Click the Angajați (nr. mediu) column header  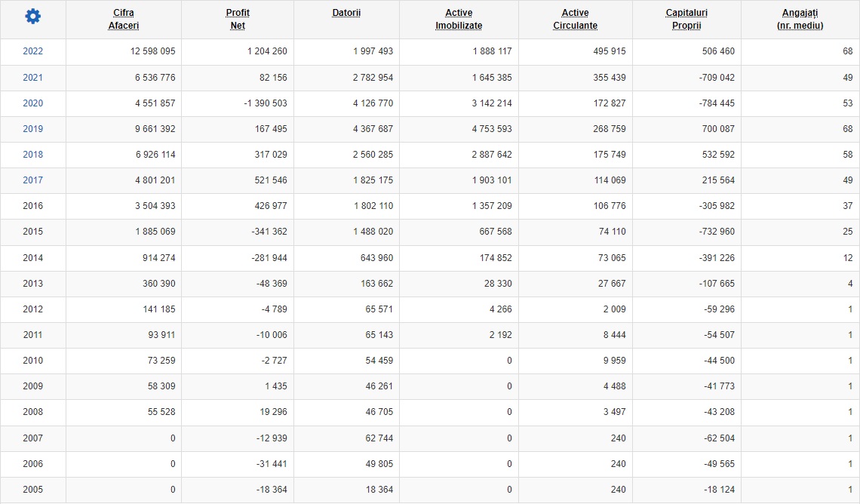(x=800, y=19)
